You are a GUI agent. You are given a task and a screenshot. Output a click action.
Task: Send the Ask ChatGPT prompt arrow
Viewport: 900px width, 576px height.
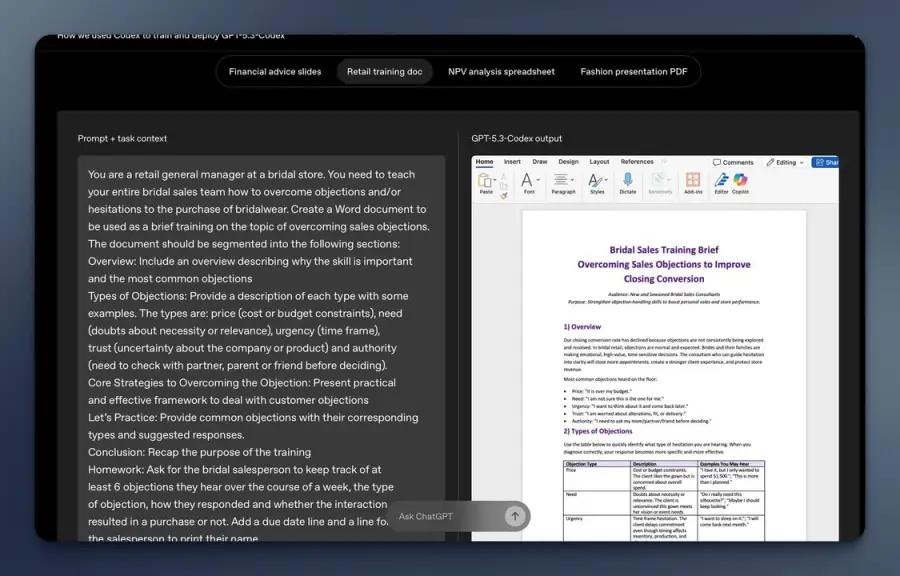tap(515, 516)
